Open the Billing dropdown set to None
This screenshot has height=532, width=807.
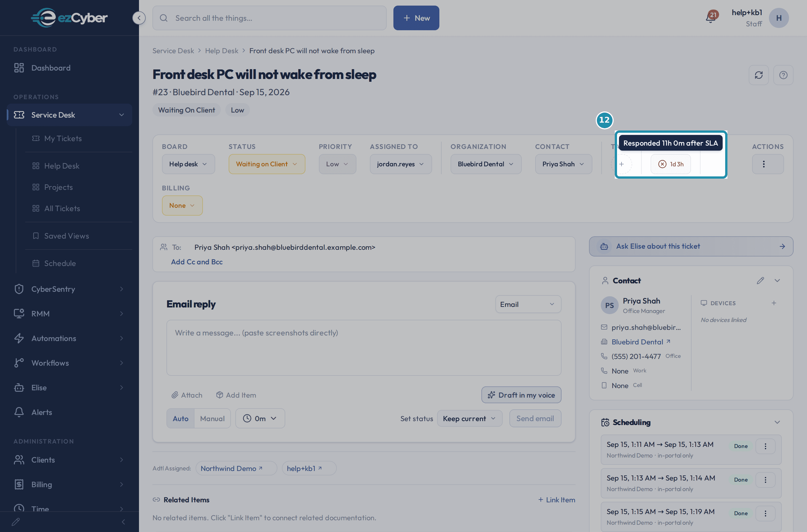coord(182,206)
